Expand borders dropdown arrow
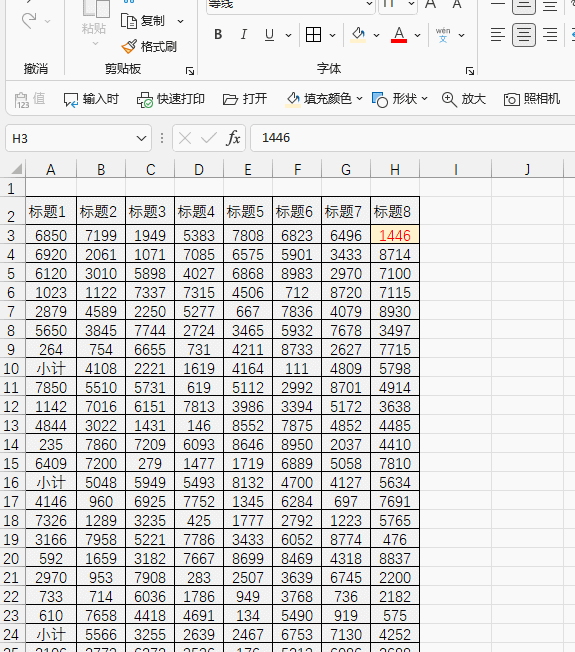 [x=332, y=35]
